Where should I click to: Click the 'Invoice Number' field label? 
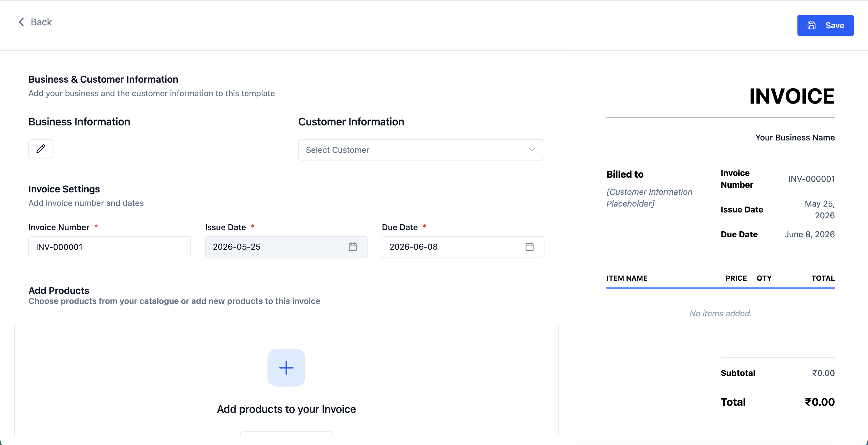59,228
